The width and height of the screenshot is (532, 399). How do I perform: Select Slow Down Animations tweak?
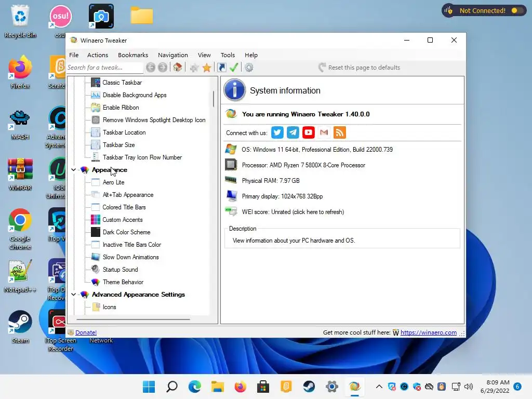[x=130, y=257]
